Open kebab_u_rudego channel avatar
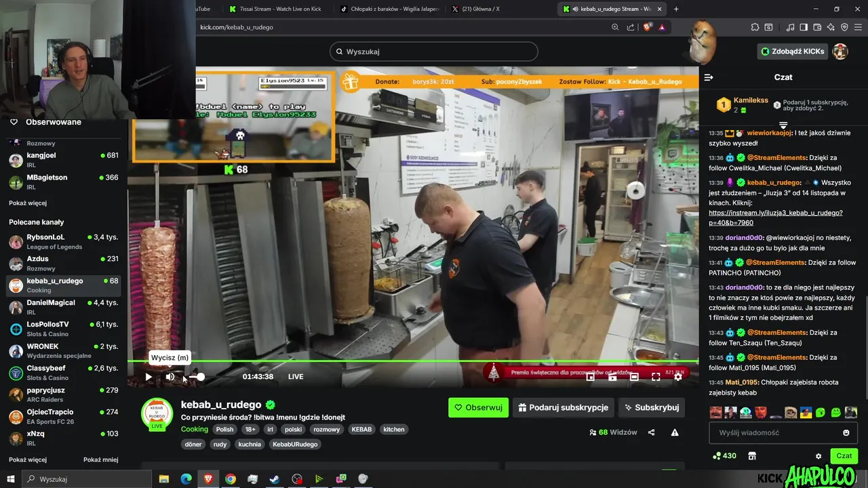Screen dimensions: 868x488 pos(157,414)
